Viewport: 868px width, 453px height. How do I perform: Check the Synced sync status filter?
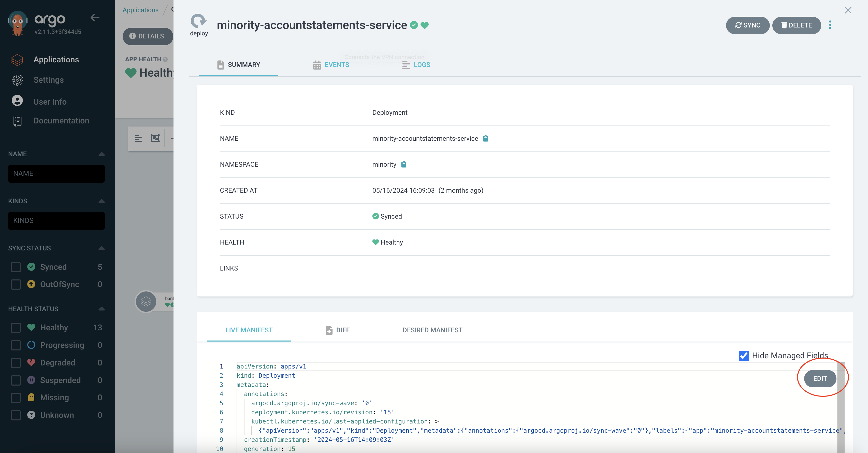coord(16,267)
